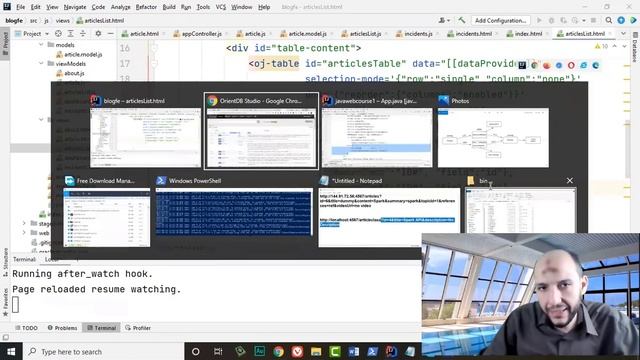
Task: Close the bin window from task switcher
Action: coord(570,180)
